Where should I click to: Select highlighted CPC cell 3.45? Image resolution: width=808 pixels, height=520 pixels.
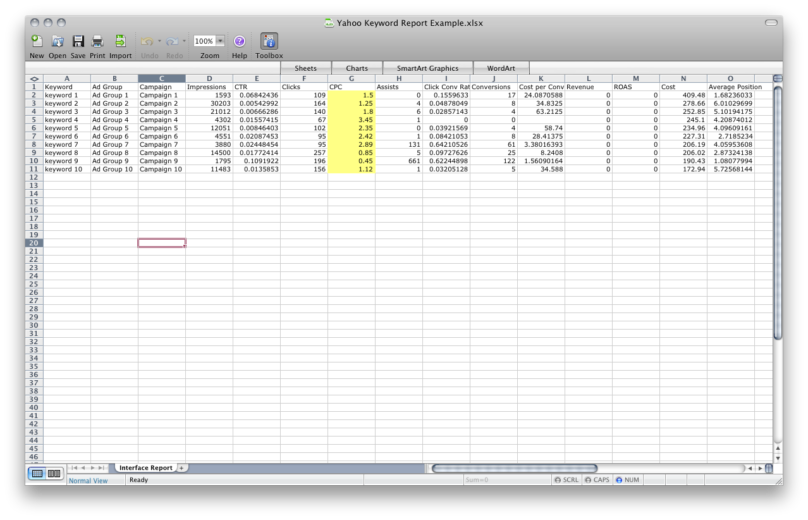[x=351, y=120]
